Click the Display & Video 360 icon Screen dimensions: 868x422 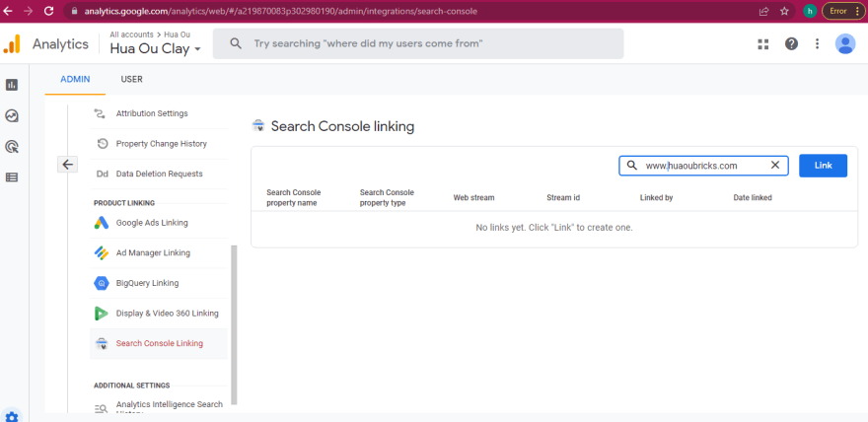102,314
